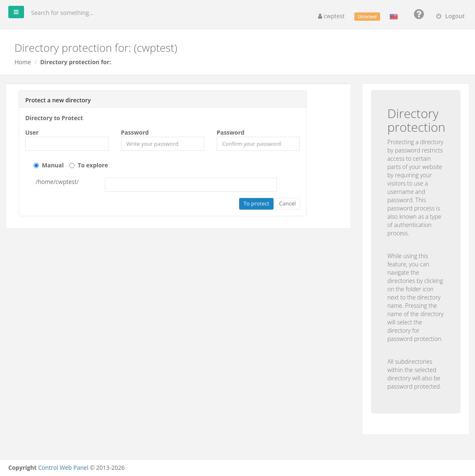Focus the User input field
The height and width of the screenshot is (476, 475).
point(67,144)
